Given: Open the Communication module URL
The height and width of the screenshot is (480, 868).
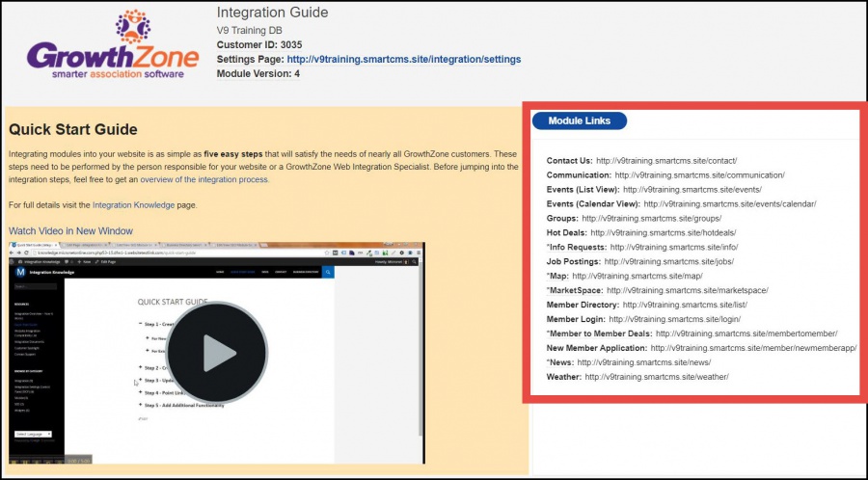Looking at the screenshot, I should pyautogui.click(x=703, y=175).
